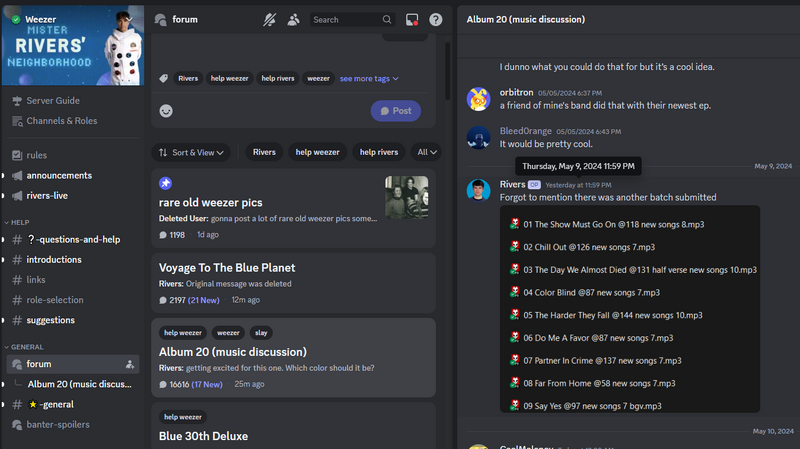
Task: Collapse the HELP channel category
Action: click(20, 222)
